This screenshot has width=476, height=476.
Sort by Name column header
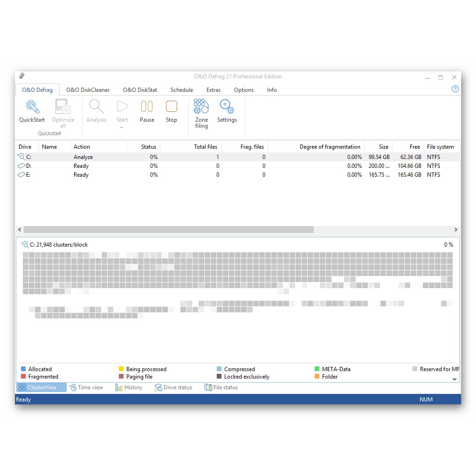(x=55, y=147)
